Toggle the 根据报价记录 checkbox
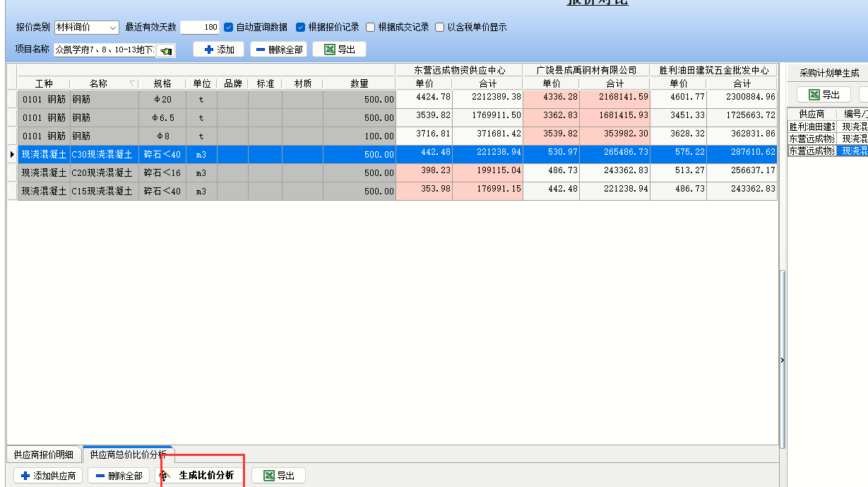This screenshot has height=487, width=868. point(301,28)
